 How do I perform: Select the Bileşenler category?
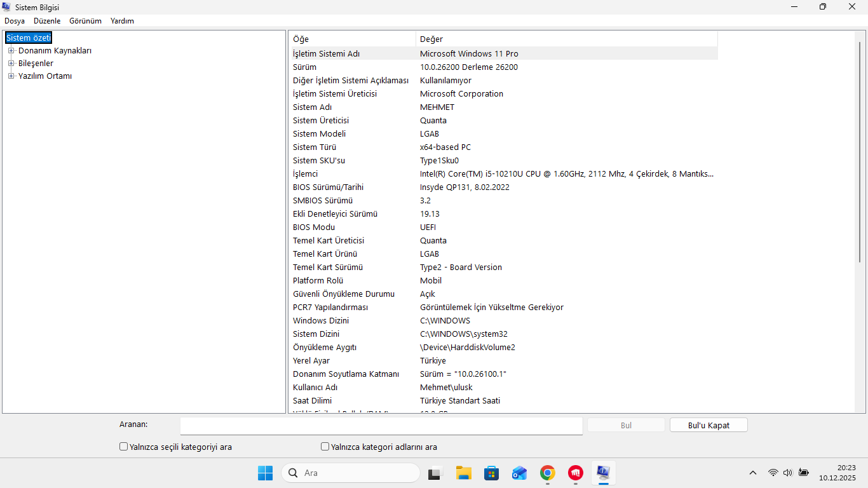pyautogui.click(x=36, y=64)
